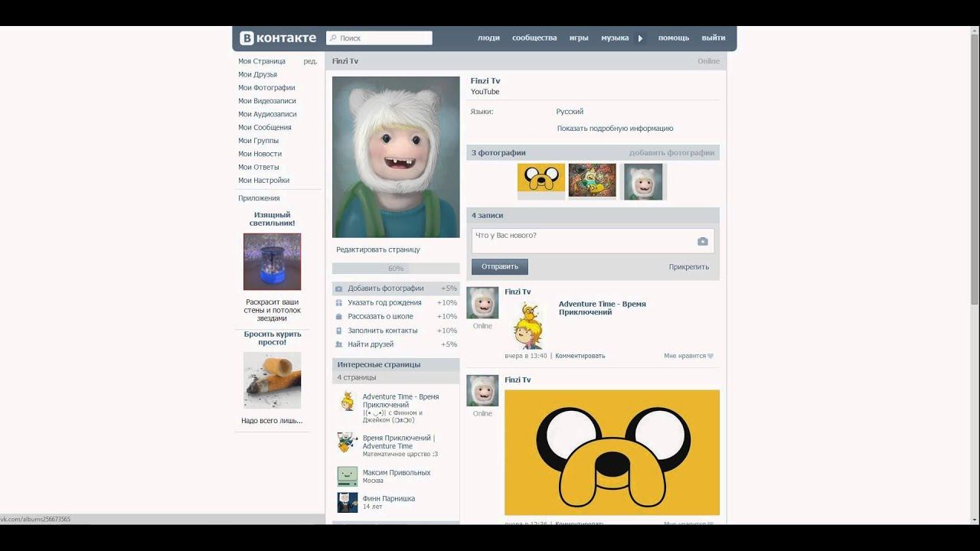The width and height of the screenshot is (980, 551).
Task: Open Максим Привольных page link
Action: (397, 473)
